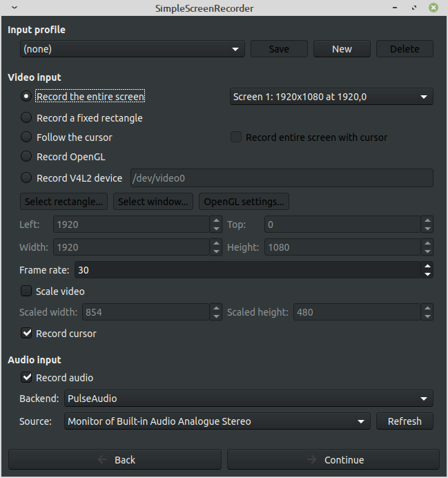448x478 pixels.
Task: Click the New profile button
Action: click(342, 49)
